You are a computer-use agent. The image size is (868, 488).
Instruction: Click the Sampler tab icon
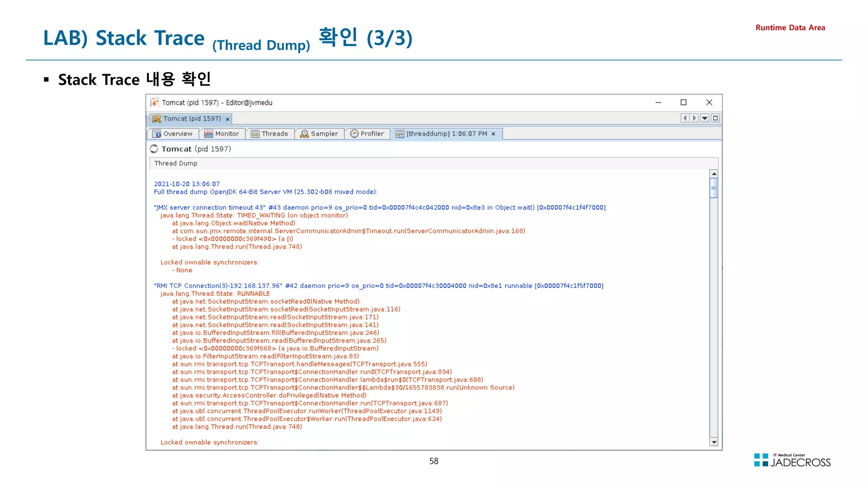pos(304,134)
